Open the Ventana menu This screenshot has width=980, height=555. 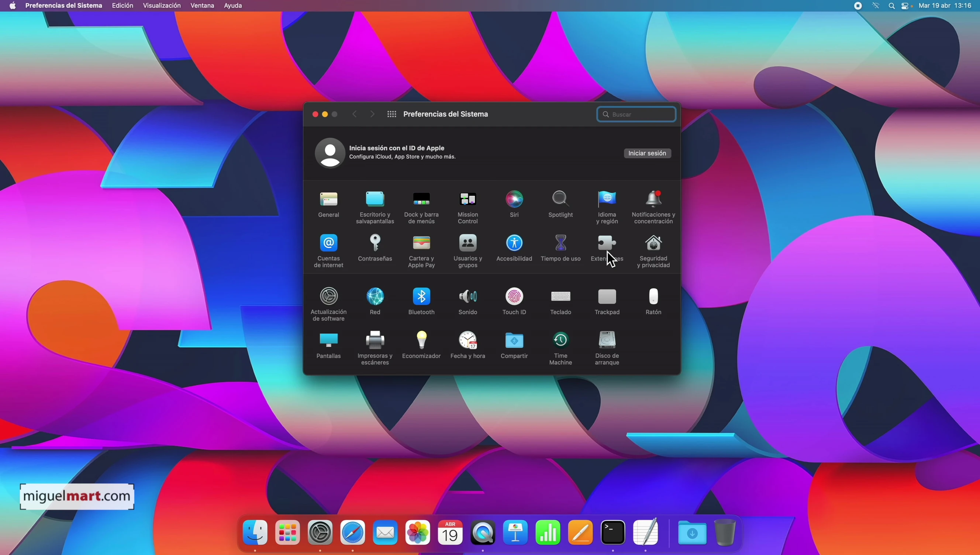202,6
